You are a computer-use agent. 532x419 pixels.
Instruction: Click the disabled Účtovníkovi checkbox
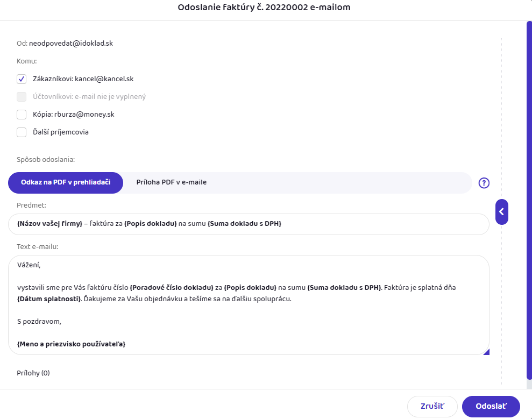22,97
